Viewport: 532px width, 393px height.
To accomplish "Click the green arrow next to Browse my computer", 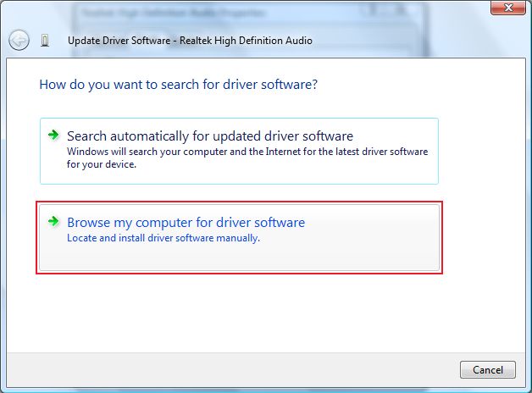I will pos(53,222).
